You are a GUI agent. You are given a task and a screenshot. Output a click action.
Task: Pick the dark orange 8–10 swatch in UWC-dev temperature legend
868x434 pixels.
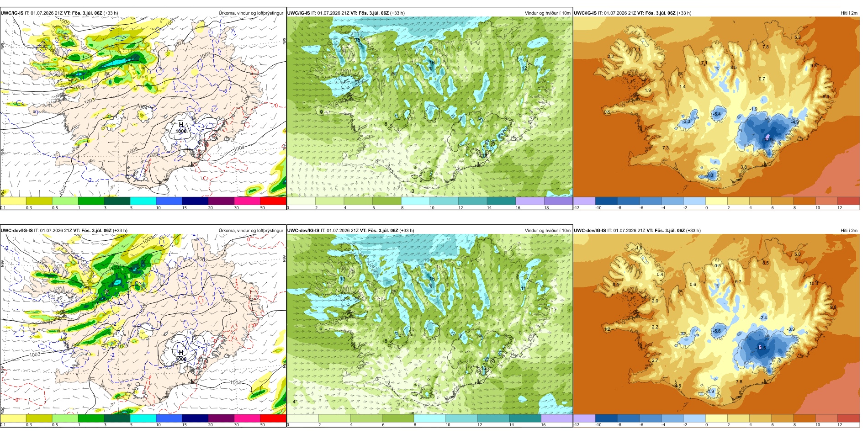(x=804, y=418)
